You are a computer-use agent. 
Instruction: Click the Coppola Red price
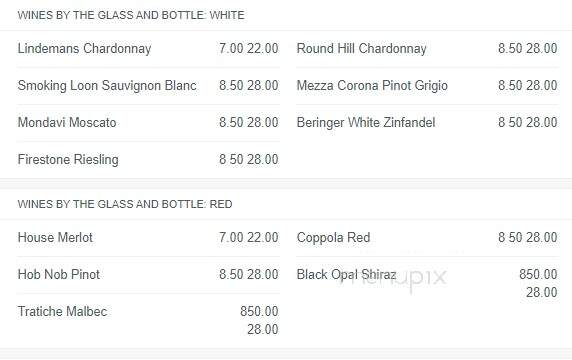pyautogui.click(x=527, y=238)
